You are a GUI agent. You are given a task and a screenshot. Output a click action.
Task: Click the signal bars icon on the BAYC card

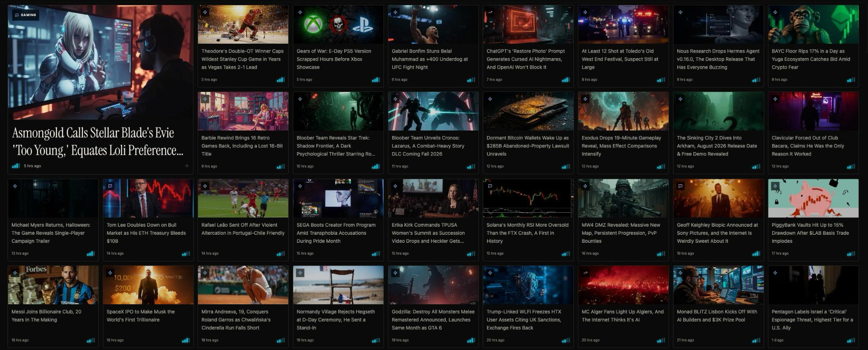coord(851,80)
